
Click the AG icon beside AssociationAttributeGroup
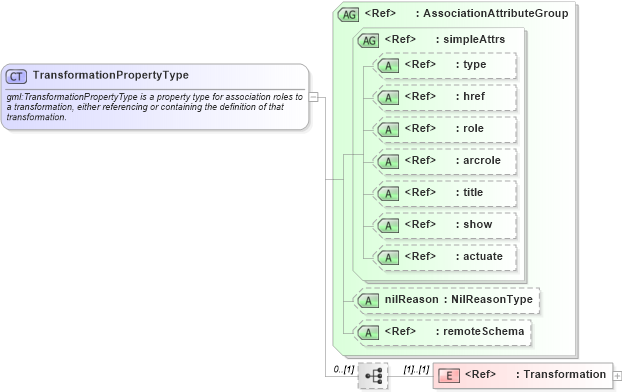[x=348, y=15]
